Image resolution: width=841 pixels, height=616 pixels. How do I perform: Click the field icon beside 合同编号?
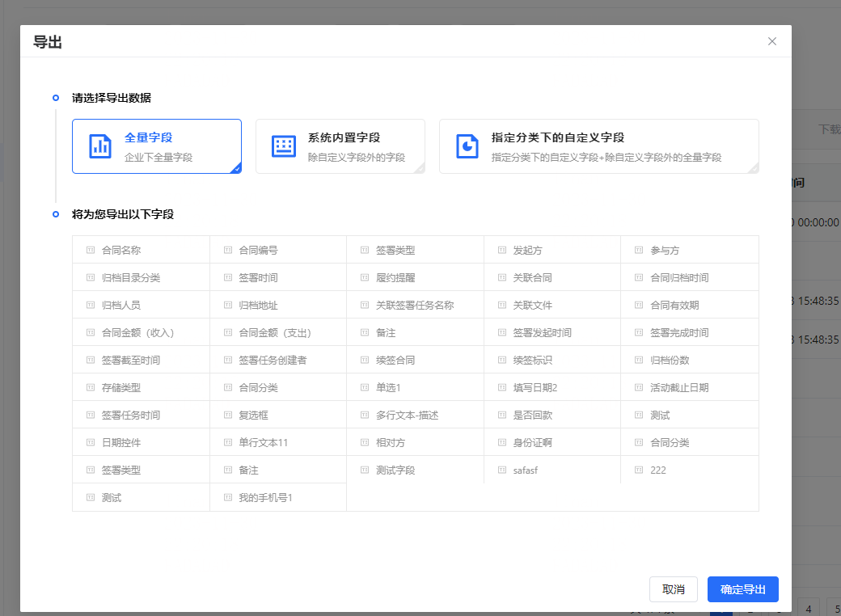[228, 250]
